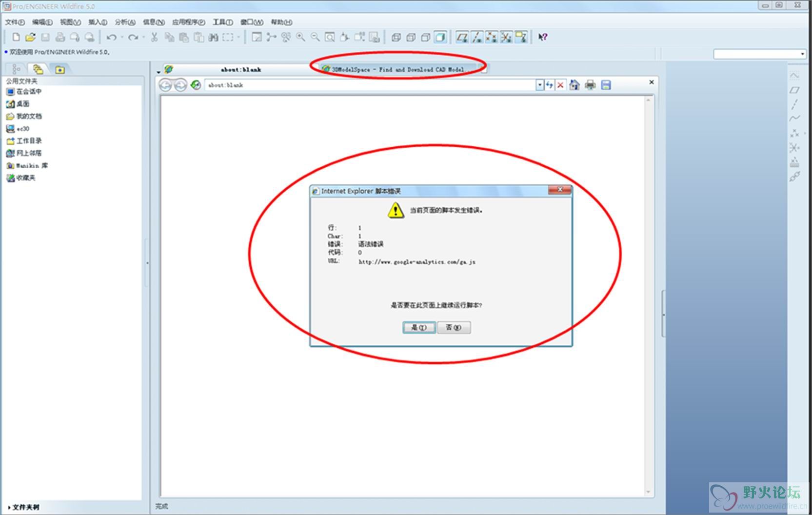
Task: Open the 文件(F) menu
Action: (x=15, y=22)
